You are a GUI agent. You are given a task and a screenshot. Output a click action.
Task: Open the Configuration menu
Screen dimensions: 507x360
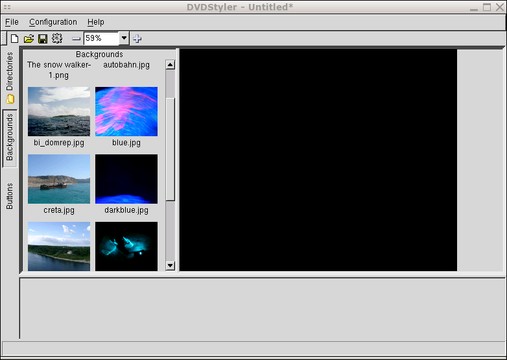pos(53,22)
